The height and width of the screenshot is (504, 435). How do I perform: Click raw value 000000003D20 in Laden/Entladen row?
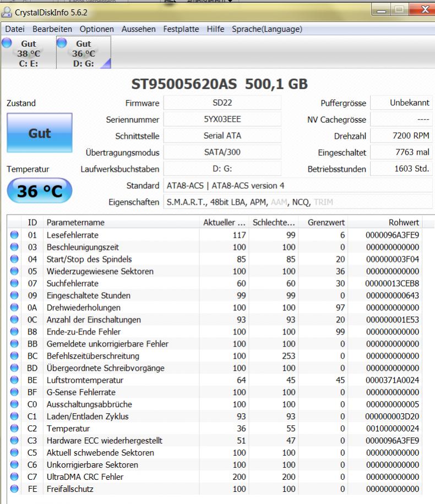pyautogui.click(x=392, y=417)
